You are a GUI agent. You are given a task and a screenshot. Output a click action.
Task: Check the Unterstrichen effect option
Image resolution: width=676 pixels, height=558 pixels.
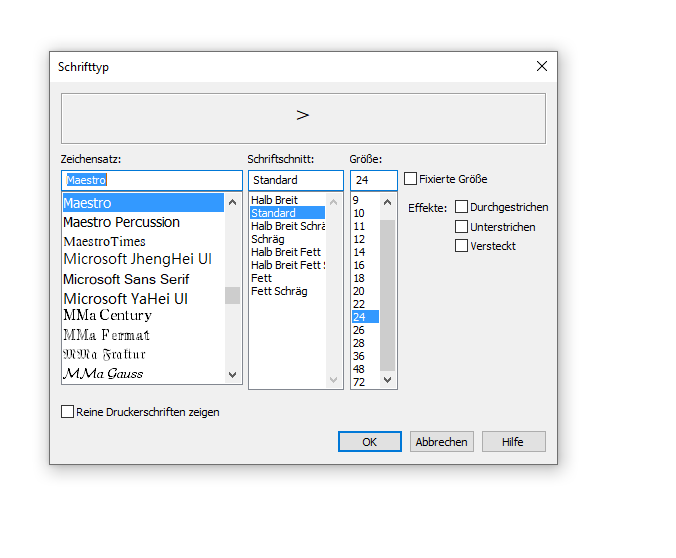(461, 226)
